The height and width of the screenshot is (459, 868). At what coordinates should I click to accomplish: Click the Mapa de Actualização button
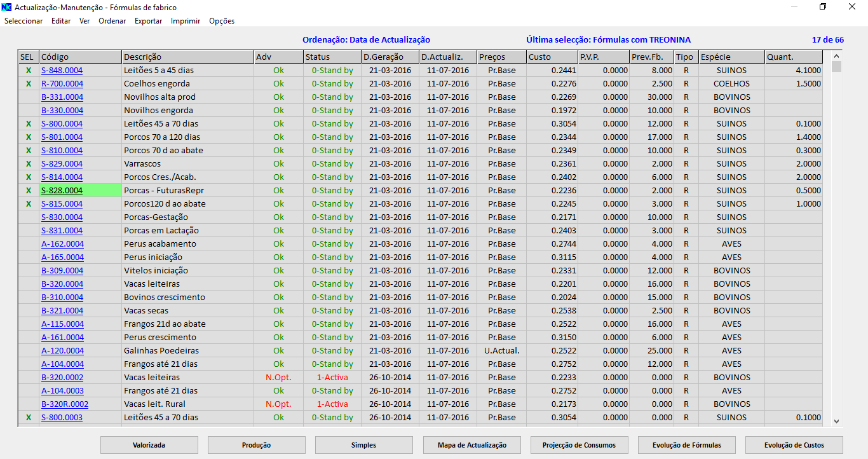[471, 445]
